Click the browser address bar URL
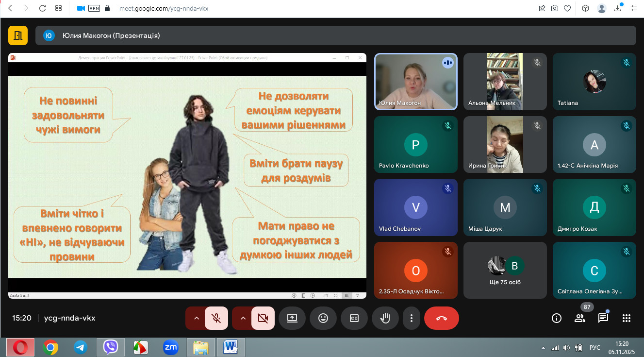 point(164,8)
